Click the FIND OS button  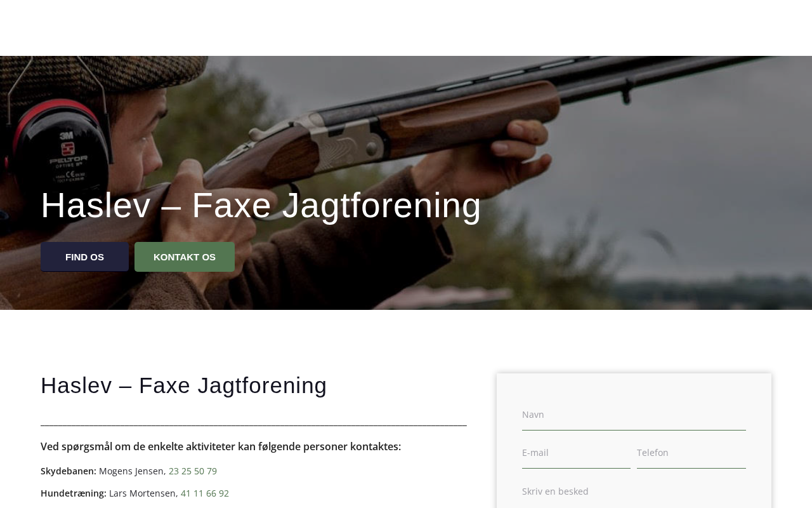tap(84, 257)
